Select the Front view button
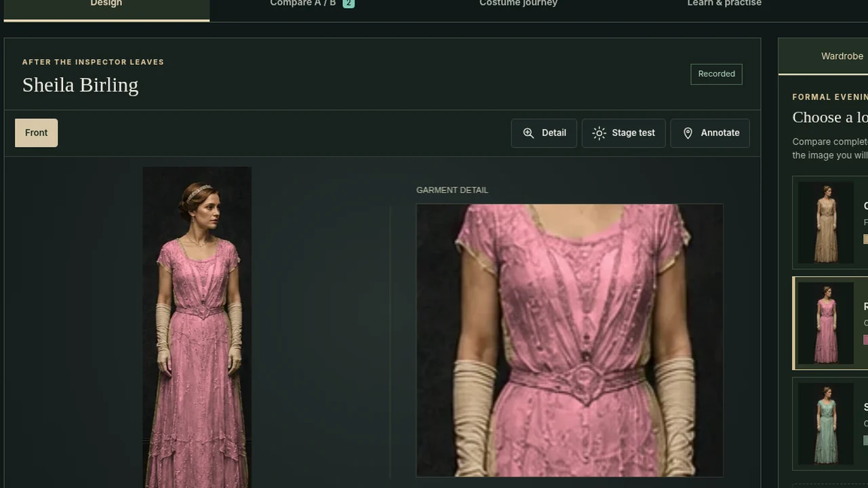The width and height of the screenshot is (868, 488). click(x=37, y=133)
